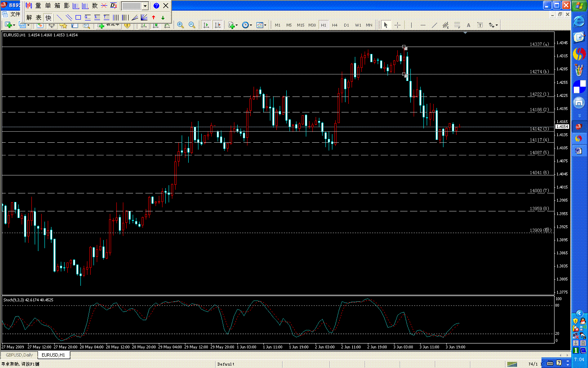The image size is (588, 368).
Task: Click the 表 button in the floating toolbar
Action: tap(38, 18)
